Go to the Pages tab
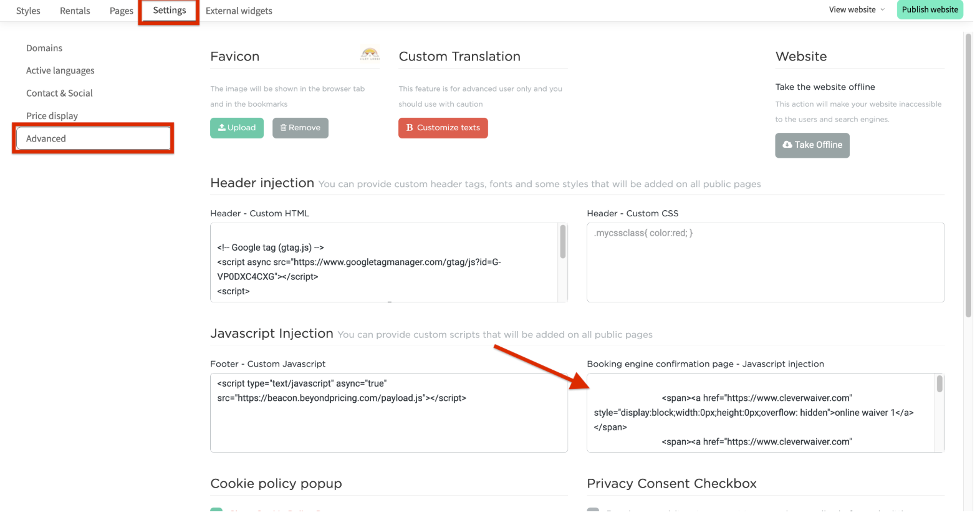This screenshot has width=980, height=515. tap(121, 11)
